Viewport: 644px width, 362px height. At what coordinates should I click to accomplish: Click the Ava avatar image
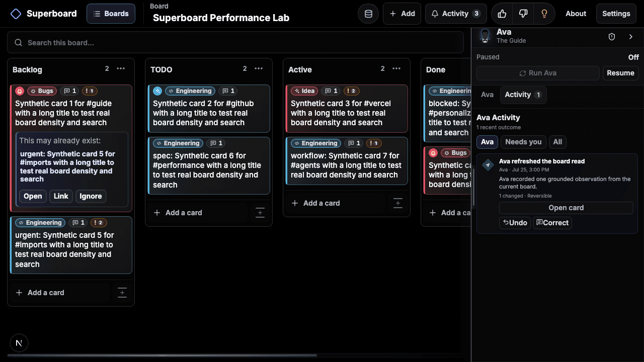click(485, 36)
